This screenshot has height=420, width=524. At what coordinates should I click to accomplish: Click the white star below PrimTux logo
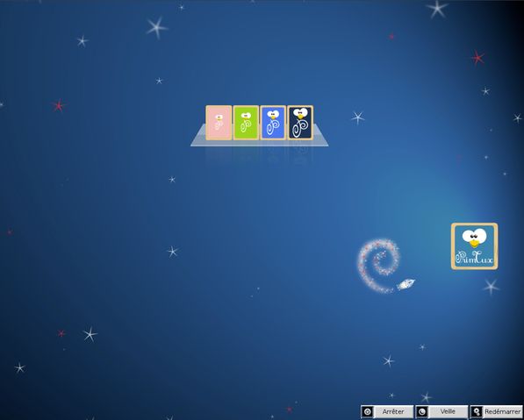point(491,287)
